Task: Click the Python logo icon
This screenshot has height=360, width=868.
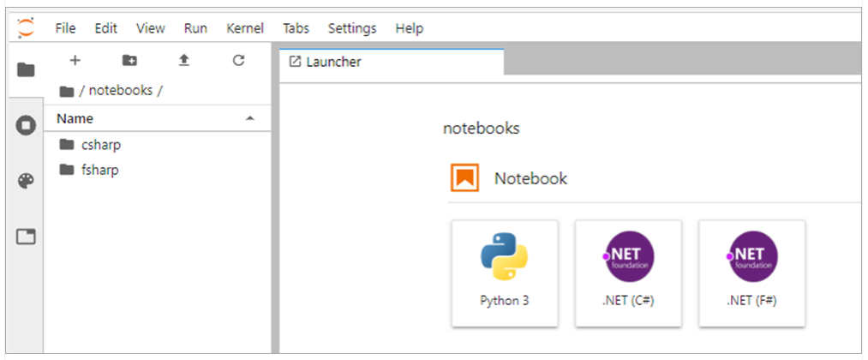Action: point(504,256)
